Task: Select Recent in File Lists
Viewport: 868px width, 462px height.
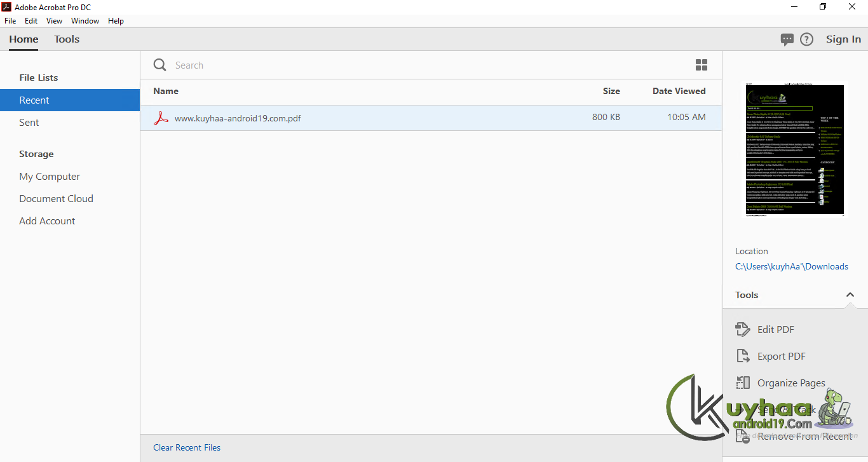Action: click(x=70, y=100)
